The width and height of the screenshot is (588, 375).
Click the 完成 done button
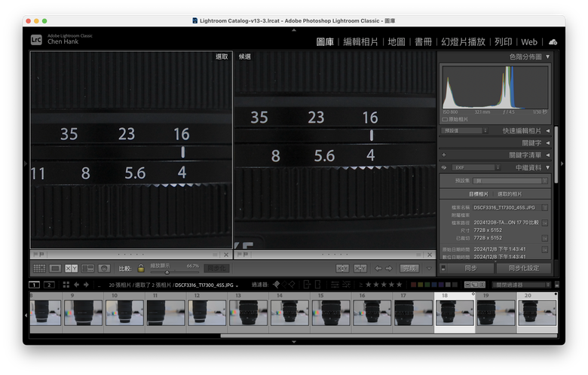click(x=409, y=268)
